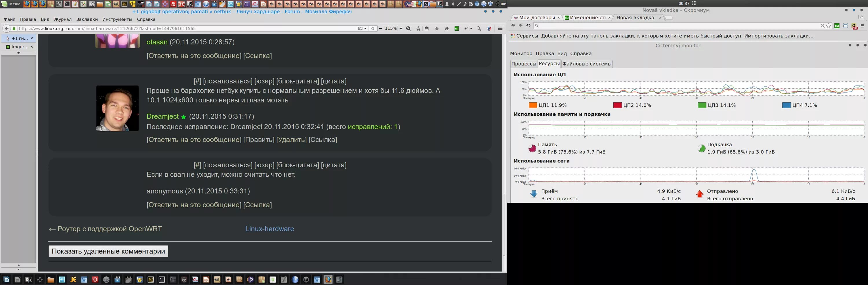
Task: Click [Ссылка] under otasan's comment
Action: pyautogui.click(x=258, y=56)
